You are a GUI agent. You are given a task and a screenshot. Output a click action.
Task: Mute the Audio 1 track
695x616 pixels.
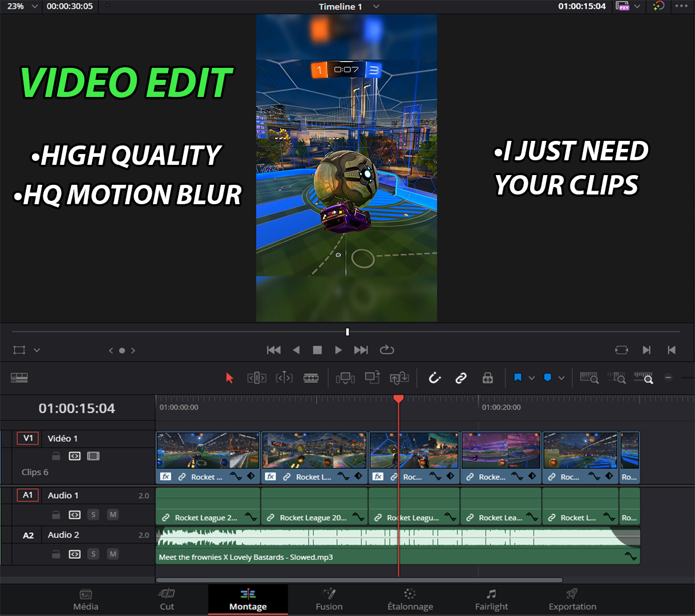point(113,514)
